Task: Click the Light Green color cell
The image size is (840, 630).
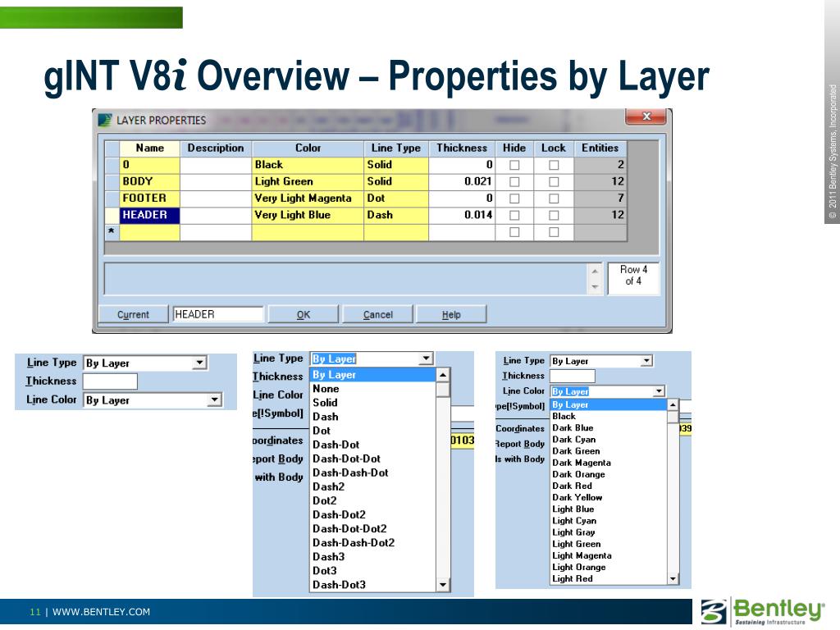Action: 308,181
